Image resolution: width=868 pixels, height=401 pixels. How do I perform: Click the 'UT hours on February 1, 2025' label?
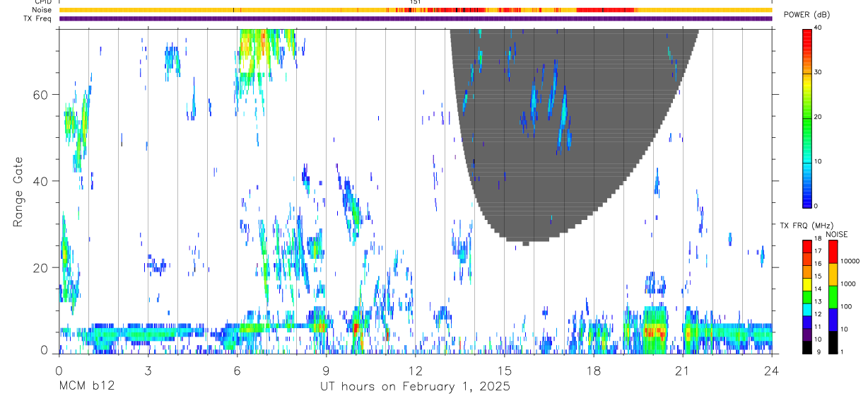[x=416, y=387]
